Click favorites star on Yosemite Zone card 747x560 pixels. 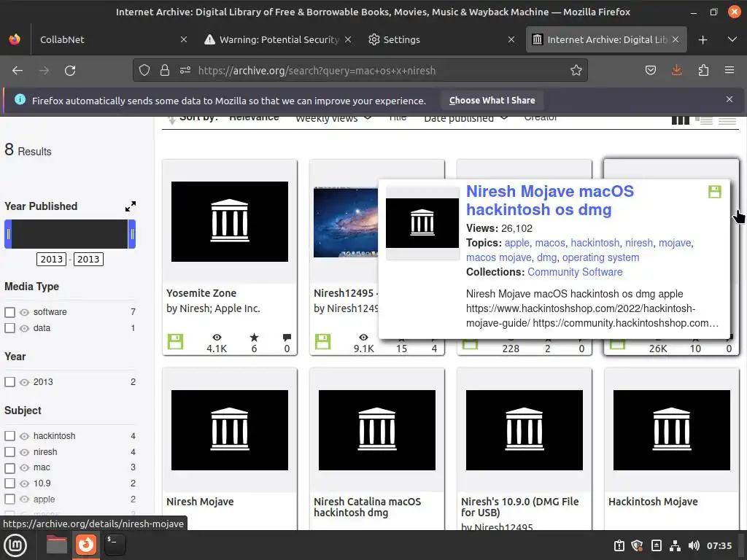coord(254,337)
